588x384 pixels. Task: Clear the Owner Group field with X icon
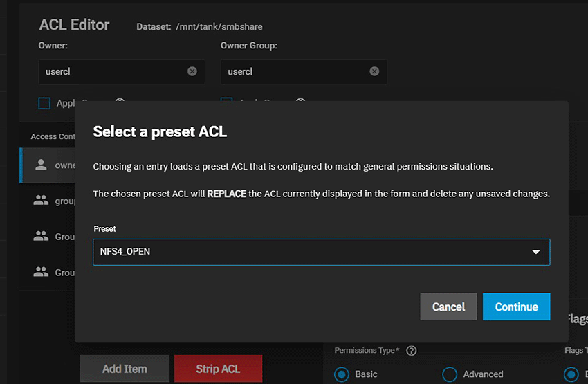pos(374,71)
